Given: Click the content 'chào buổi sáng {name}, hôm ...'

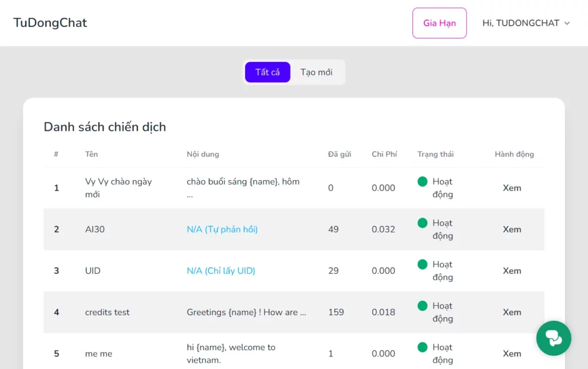Looking at the screenshot, I should pyautogui.click(x=243, y=188).
